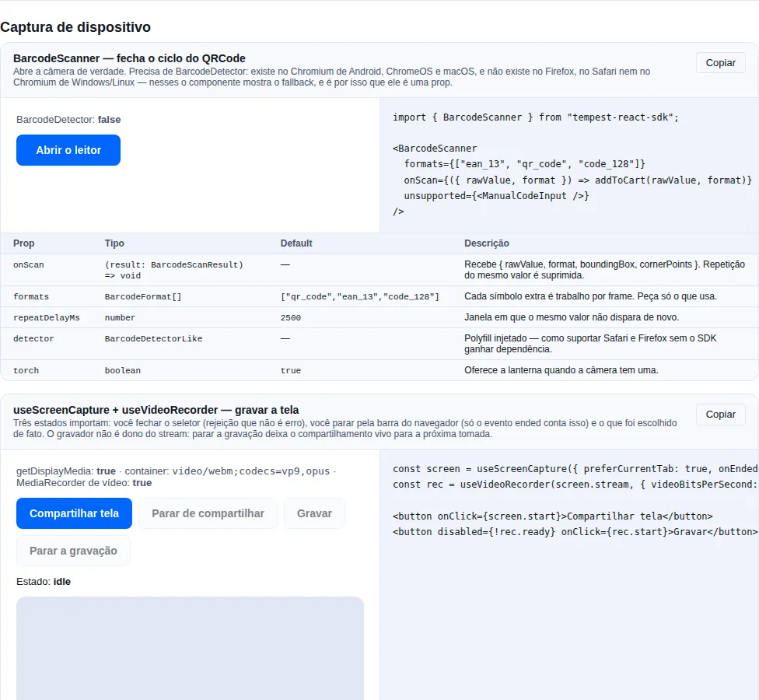This screenshot has height=700, width=759.
Task: Click the Parar a gravação button
Action: (73, 551)
